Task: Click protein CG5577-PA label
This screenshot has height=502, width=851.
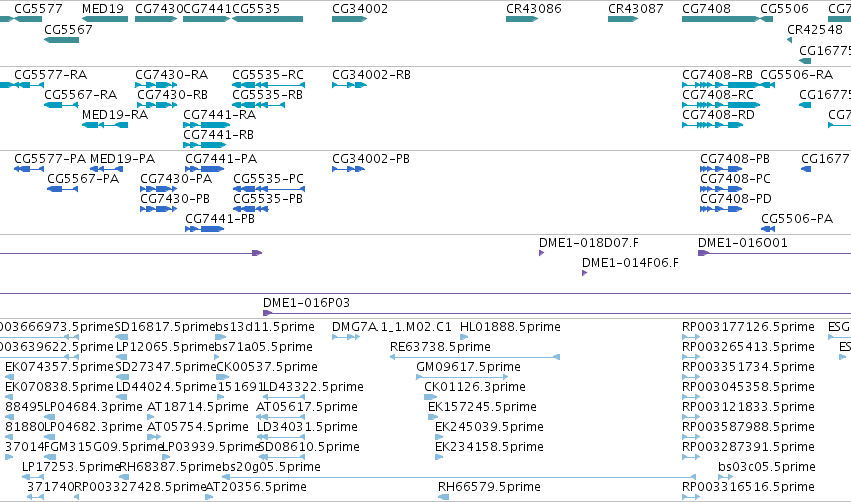Action: coord(50,158)
